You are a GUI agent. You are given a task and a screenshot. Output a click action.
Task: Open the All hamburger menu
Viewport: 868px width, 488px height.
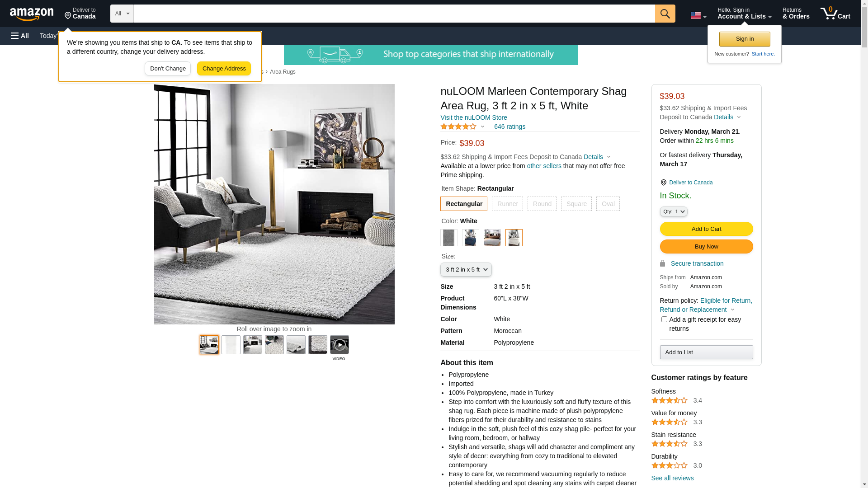point(20,36)
